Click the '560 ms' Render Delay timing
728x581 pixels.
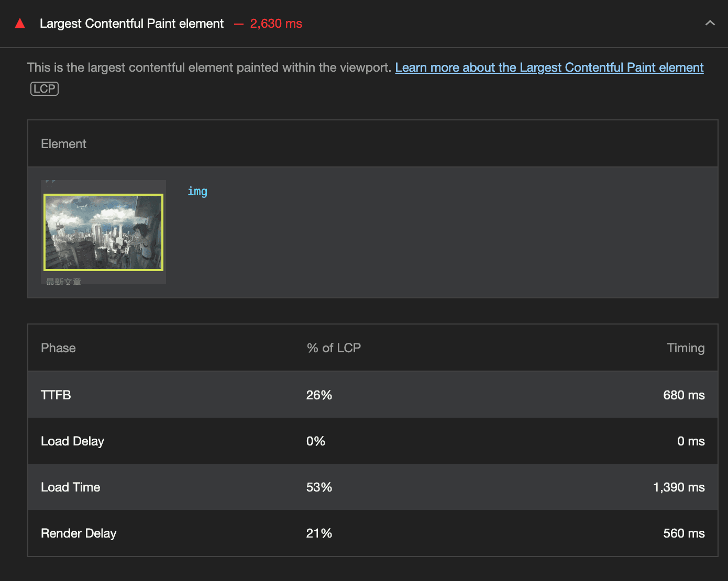click(x=683, y=533)
